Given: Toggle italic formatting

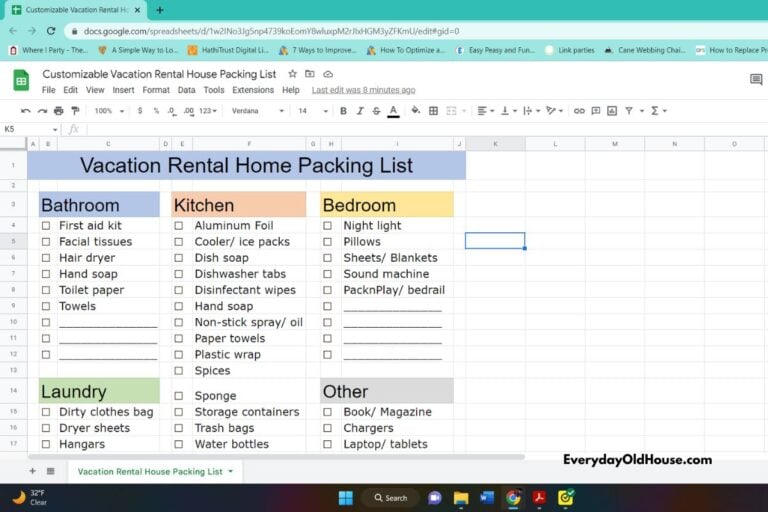Looking at the screenshot, I should 360,111.
